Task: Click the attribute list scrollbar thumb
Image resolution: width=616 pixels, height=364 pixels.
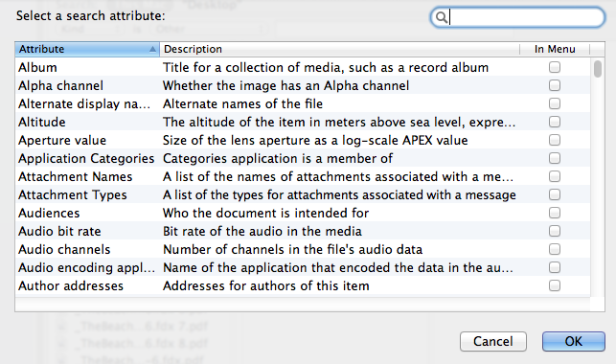Action: [x=598, y=69]
